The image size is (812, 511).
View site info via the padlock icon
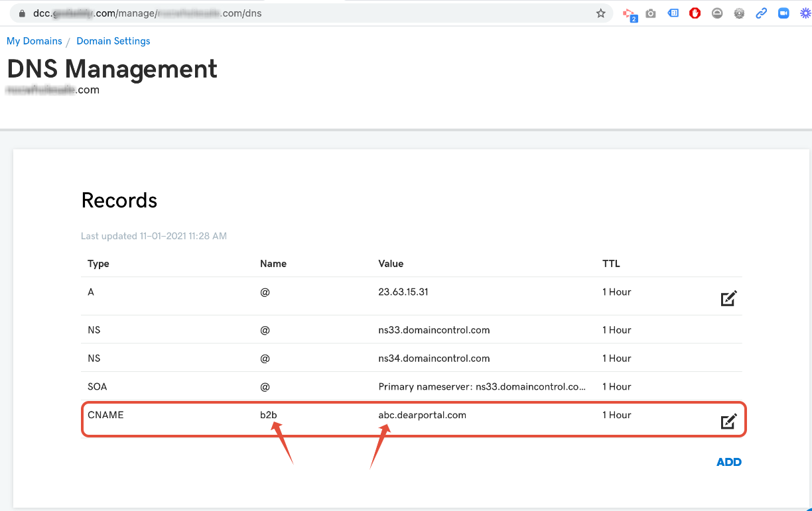(x=22, y=13)
